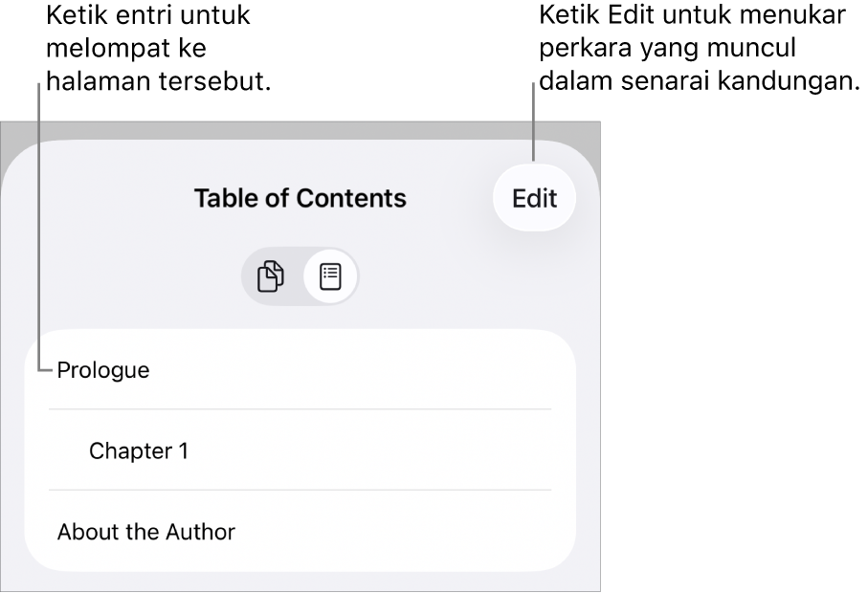
Task: Jump to Chapter 1
Action: click(x=139, y=450)
